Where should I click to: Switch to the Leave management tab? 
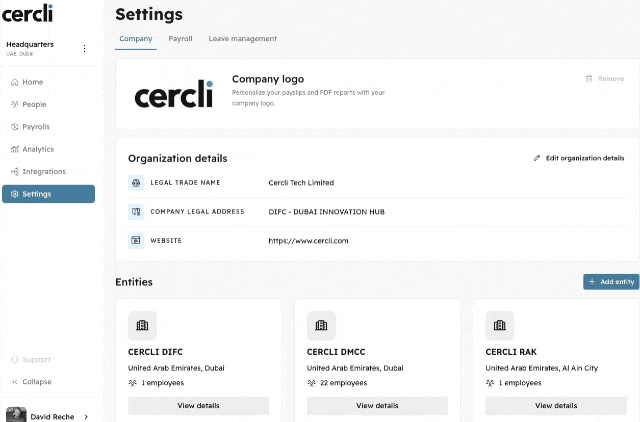click(242, 39)
